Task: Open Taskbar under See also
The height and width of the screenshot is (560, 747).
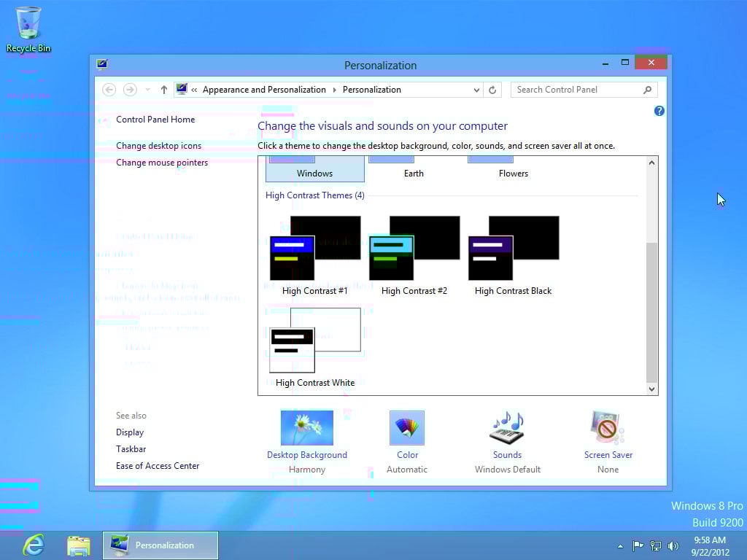Action: 131,449
